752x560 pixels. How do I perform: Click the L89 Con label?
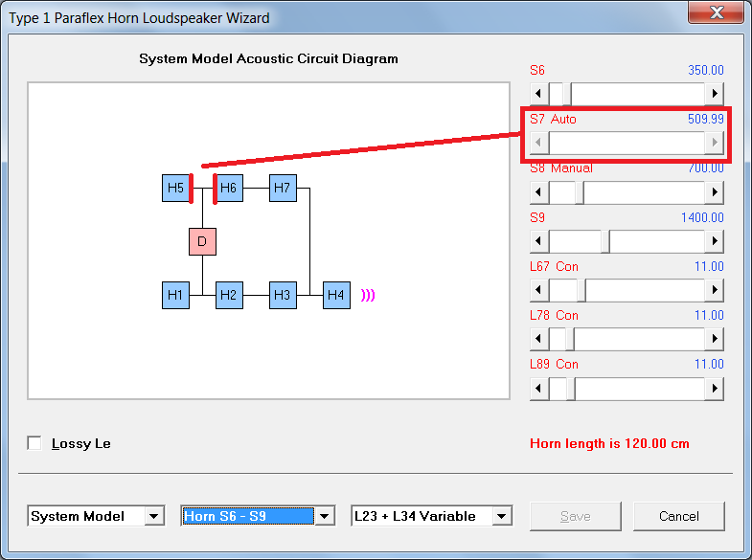click(x=554, y=364)
